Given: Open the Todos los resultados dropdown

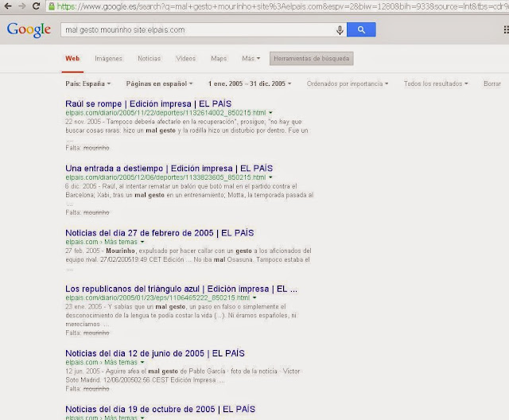Looking at the screenshot, I should click(x=436, y=84).
